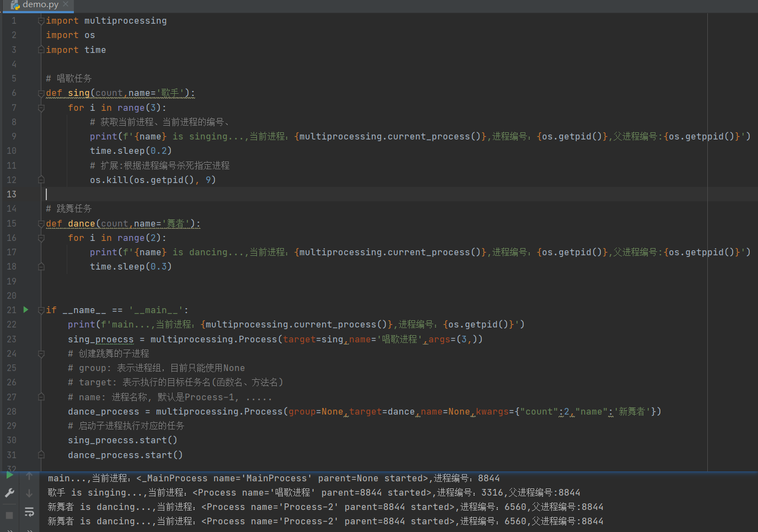
Task: Click 'range(3)' in the sing loop
Action: [139, 108]
